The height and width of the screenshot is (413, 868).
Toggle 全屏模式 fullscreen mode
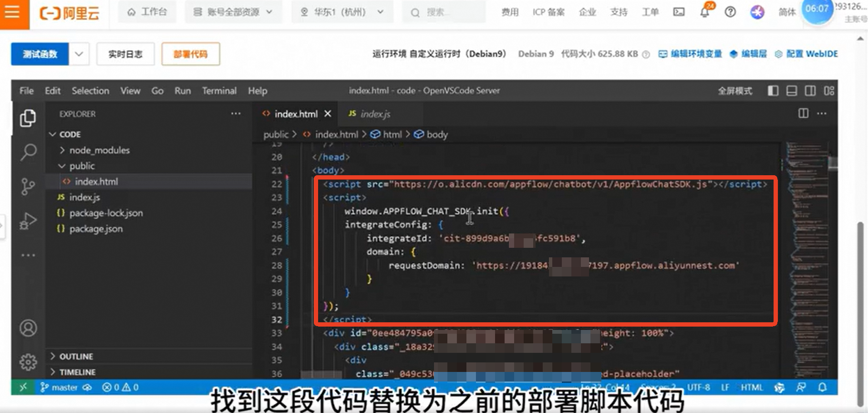[x=735, y=91]
